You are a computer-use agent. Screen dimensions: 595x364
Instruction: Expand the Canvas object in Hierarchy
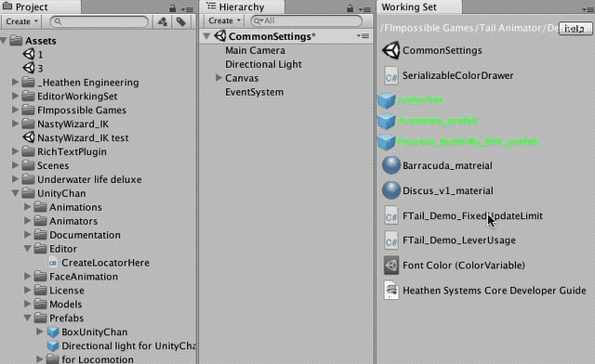coord(218,78)
